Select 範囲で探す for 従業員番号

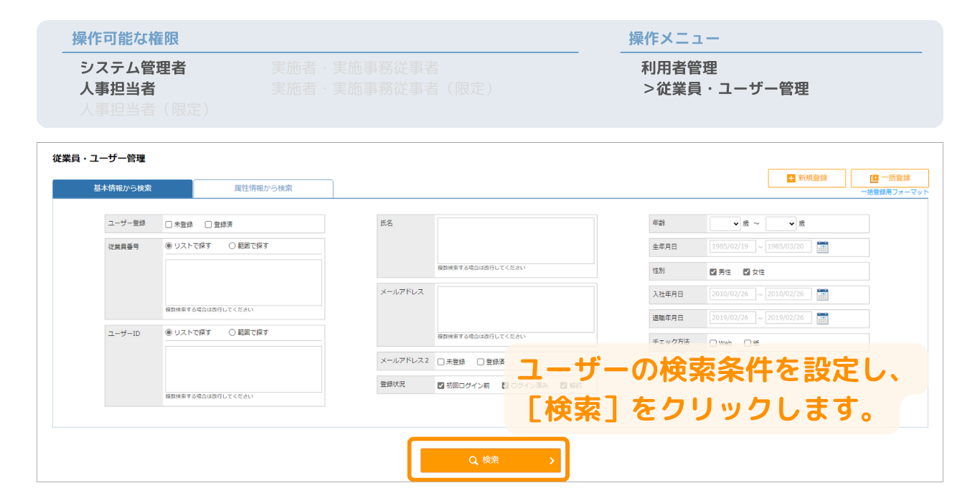[232, 245]
